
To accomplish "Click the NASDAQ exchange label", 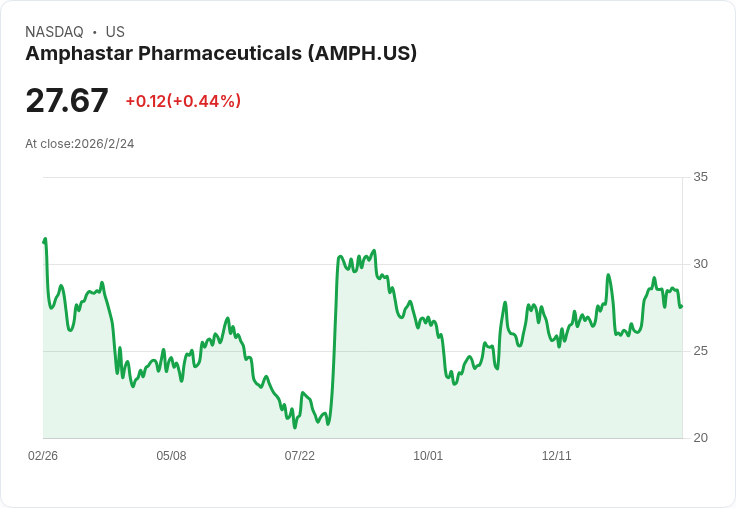I will coord(54,32).
